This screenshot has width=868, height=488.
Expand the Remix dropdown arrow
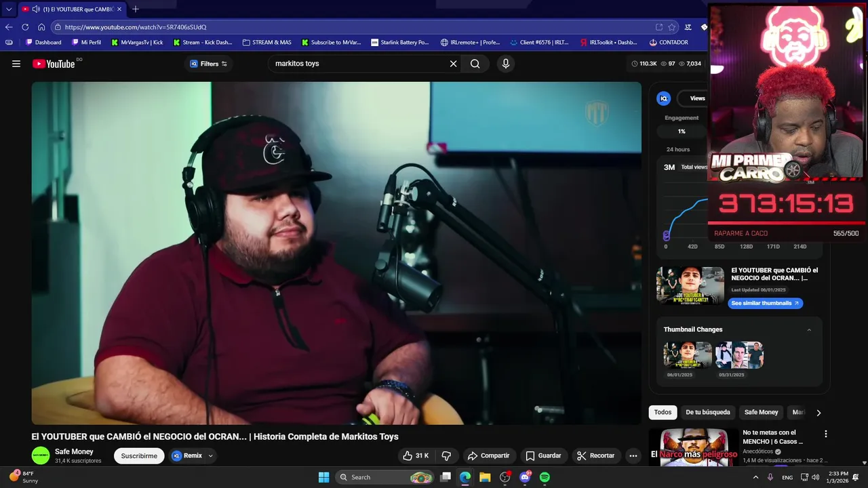pos(210,455)
